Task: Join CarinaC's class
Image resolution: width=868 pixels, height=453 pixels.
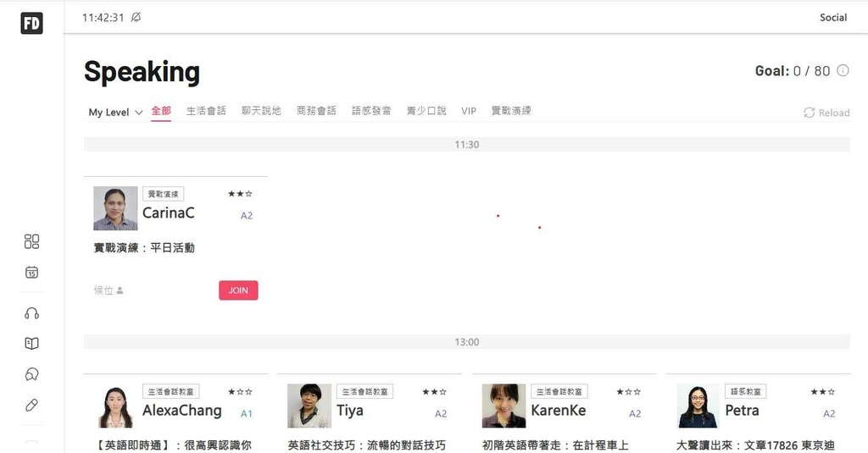Action: point(238,290)
